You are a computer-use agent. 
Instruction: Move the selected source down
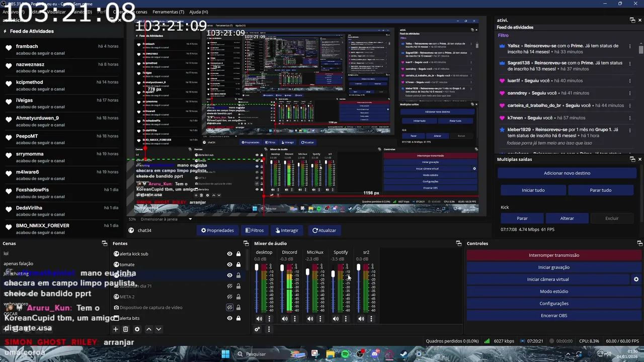coord(158,329)
